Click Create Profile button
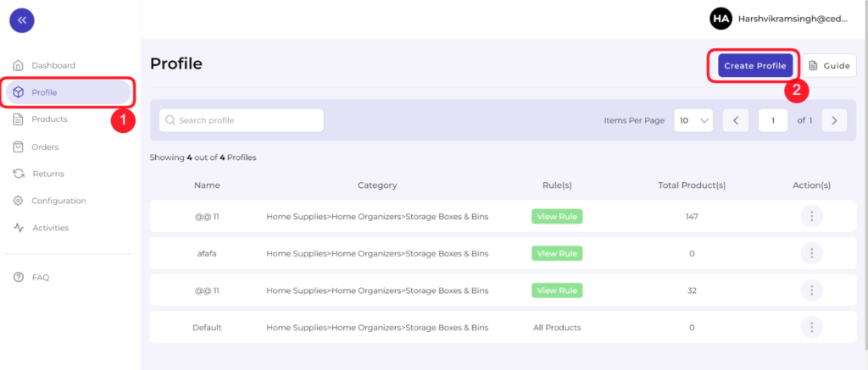Image resolution: width=868 pixels, height=370 pixels. [755, 65]
